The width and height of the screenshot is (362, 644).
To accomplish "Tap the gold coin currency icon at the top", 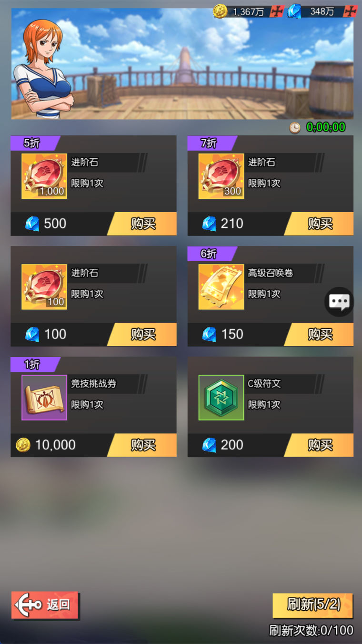I will point(220,11).
